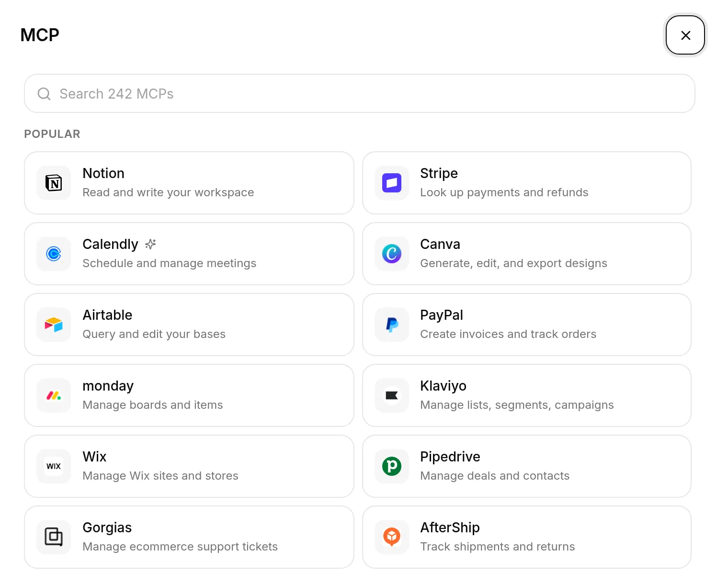Click 'Manage boards and items' description
The height and width of the screenshot is (584, 728).
(152, 405)
